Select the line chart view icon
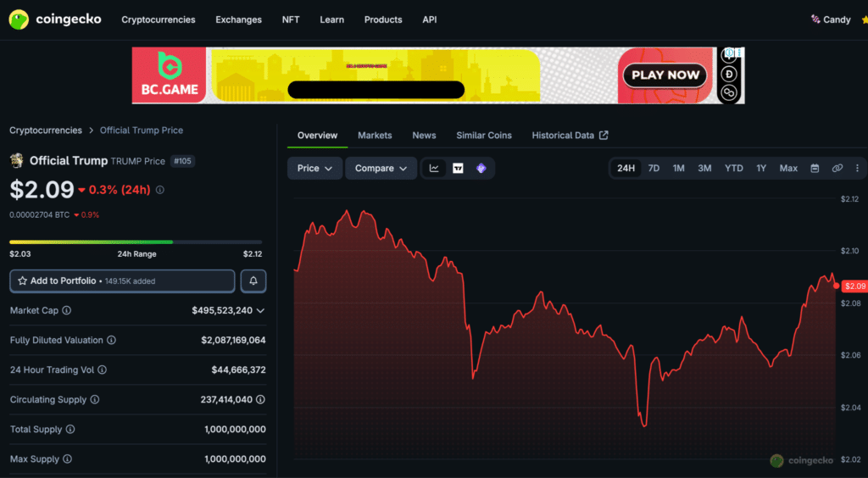Image resolution: width=868 pixels, height=478 pixels. pos(434,168)
